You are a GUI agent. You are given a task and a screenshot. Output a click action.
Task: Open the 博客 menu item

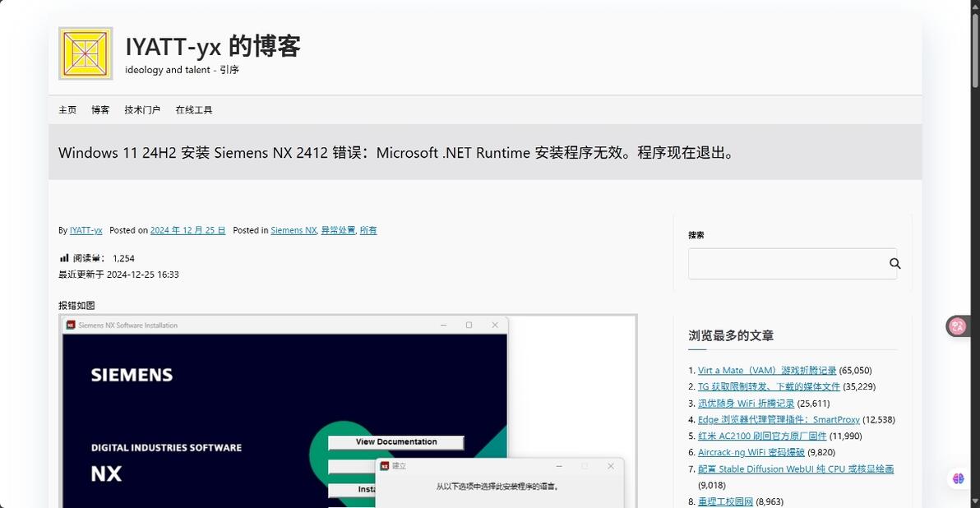[100, 110]
